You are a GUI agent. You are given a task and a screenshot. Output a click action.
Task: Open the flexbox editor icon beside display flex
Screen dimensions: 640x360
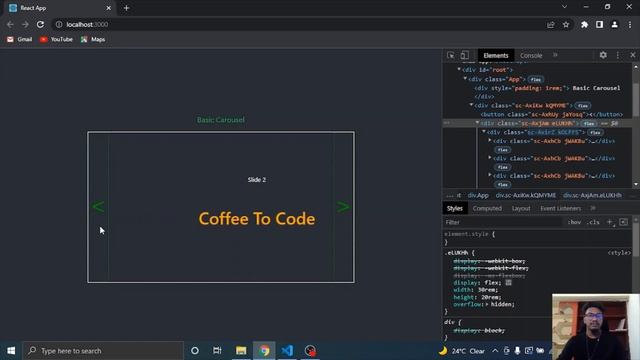pyautogui.click(x=508, y=282)
